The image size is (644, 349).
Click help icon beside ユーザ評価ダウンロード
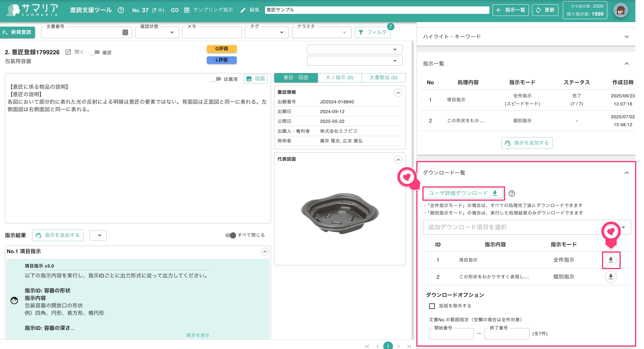tap(512, 193)
